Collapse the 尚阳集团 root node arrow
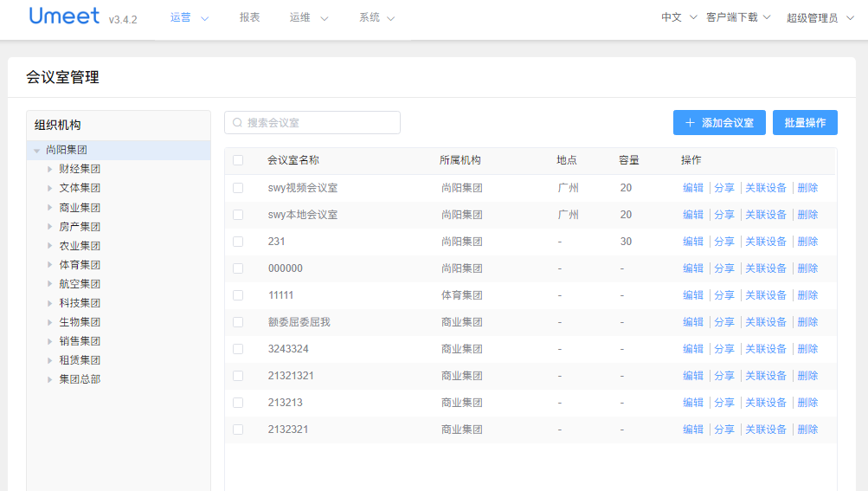This screenshot has height=491, width=868. pyautogui.click(x=36, y=151)
